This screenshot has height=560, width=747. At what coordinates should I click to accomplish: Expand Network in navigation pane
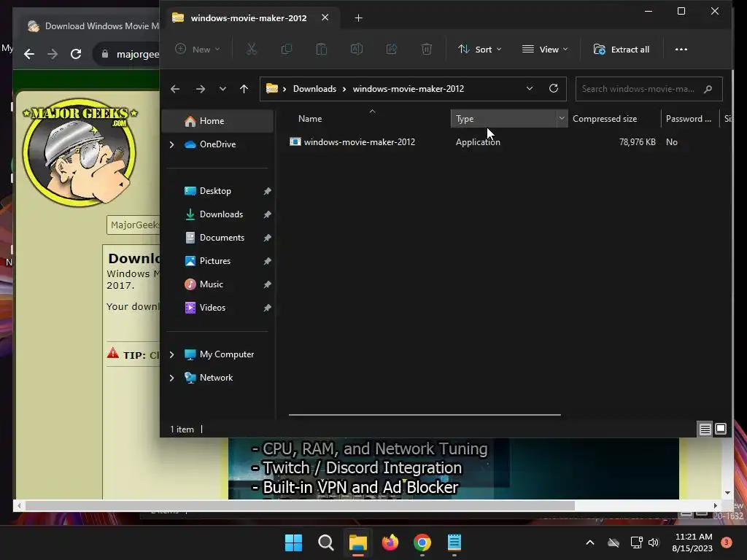[x=171, y=378]
